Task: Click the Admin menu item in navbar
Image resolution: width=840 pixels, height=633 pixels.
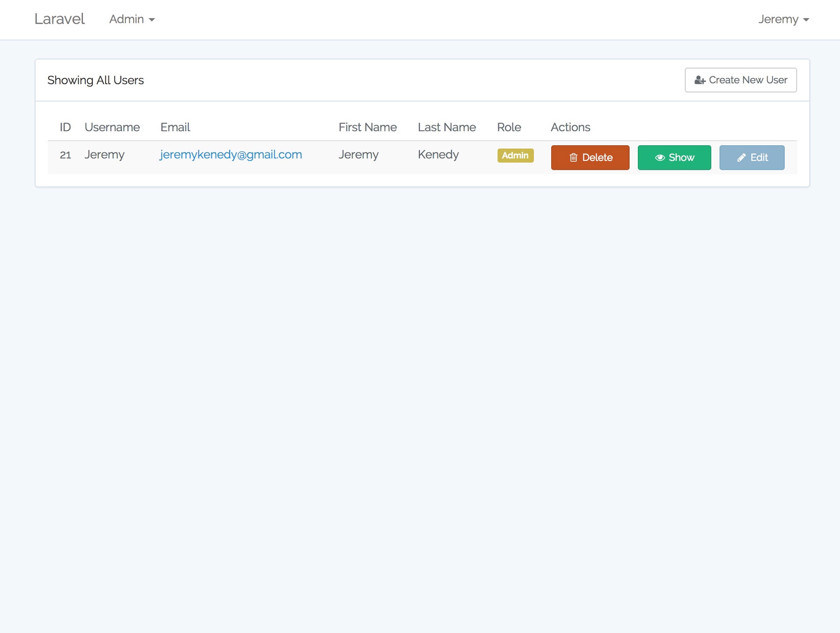Action: click(131, 19)
